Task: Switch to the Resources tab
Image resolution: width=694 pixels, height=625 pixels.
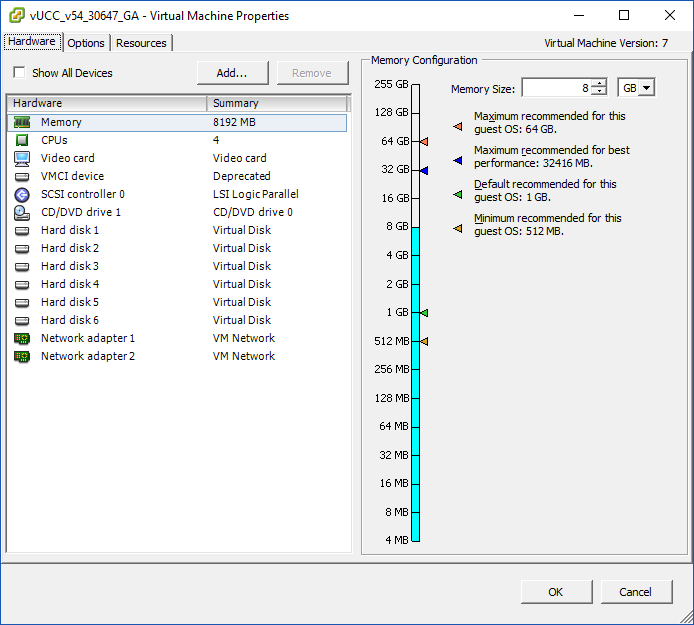Action: [x=141, y=43]
